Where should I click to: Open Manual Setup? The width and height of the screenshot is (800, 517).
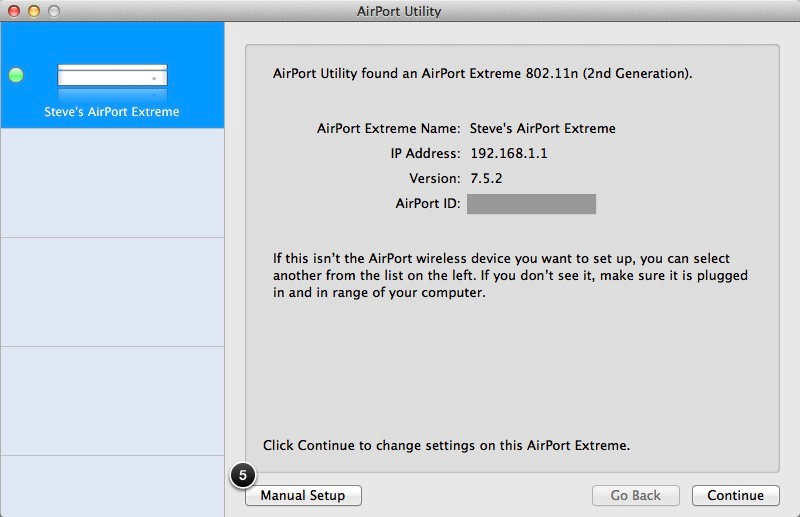303,495
